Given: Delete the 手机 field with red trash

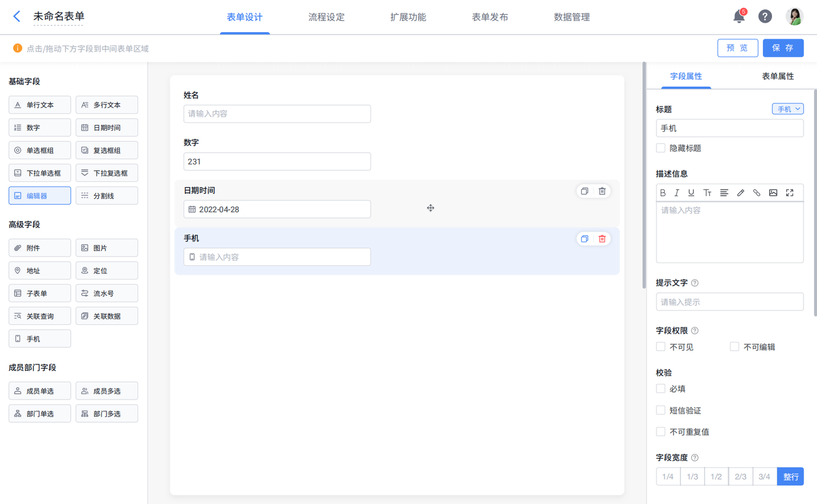Looking at the screenshot, I should click(x=602, y=239).
